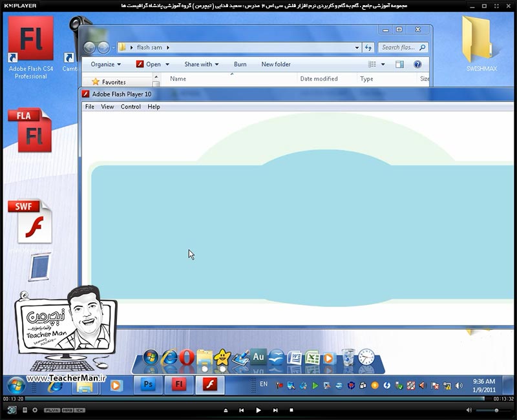517x420 pixels.
Task: Expand the Organize dropdown in Explorer
Action: tap(106, 64)
